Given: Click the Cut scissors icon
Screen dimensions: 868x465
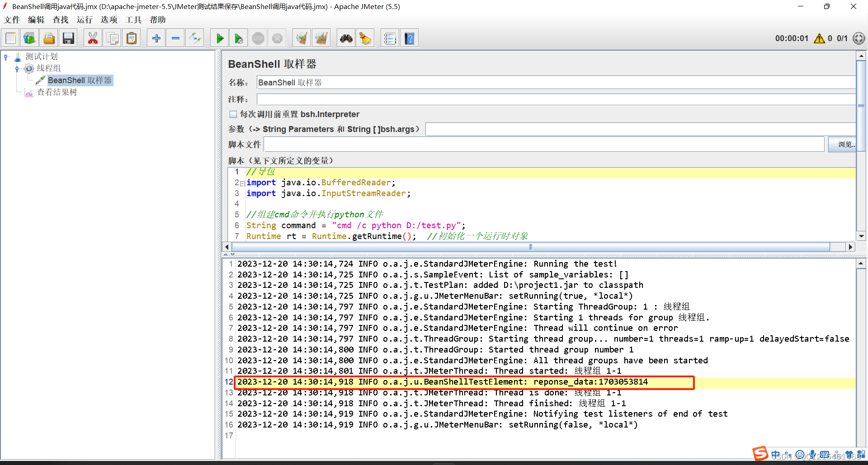Looking at the screenshot, I should pos(93,38).
